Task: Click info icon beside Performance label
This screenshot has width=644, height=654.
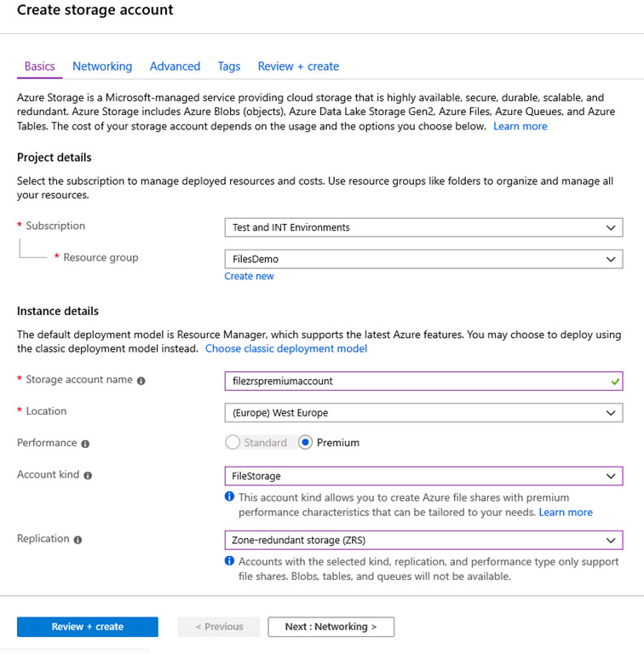Action: point(85,444)
